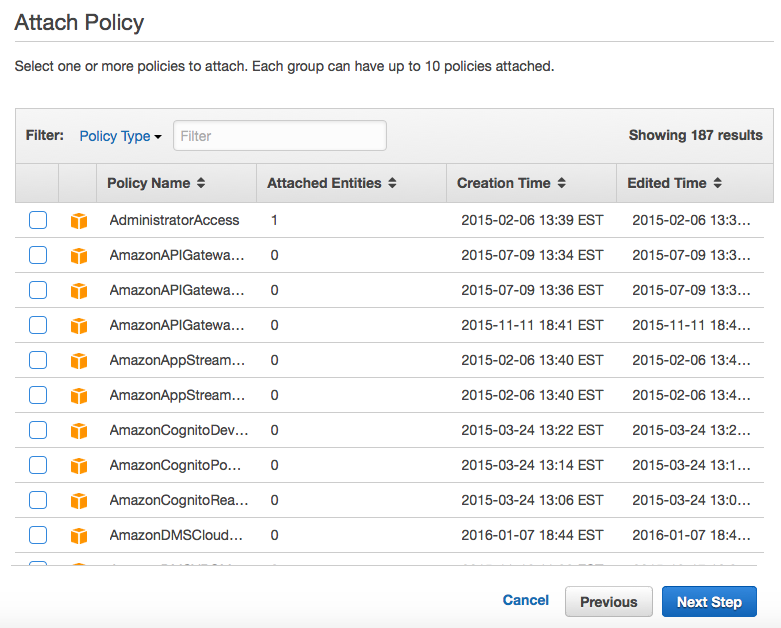Click the Showing 187 results text
Screen dimensions: 781x628
point(695,135)
